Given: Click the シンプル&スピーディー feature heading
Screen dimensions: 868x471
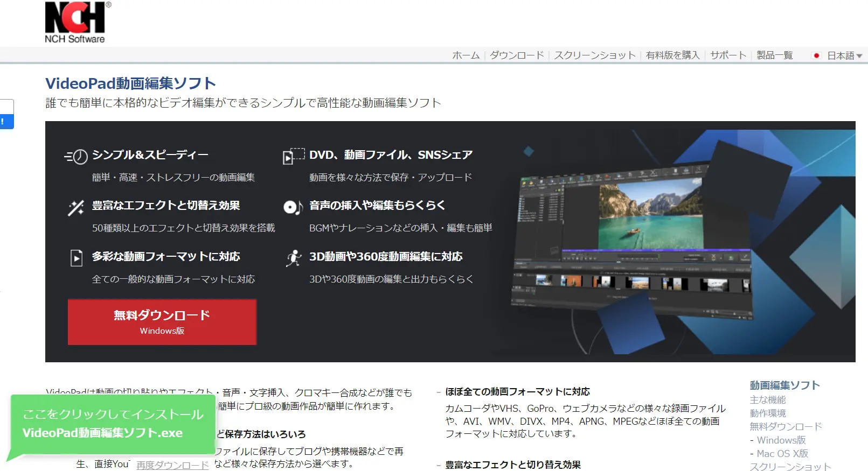Looking at the screenshot, I should (150, 155).
